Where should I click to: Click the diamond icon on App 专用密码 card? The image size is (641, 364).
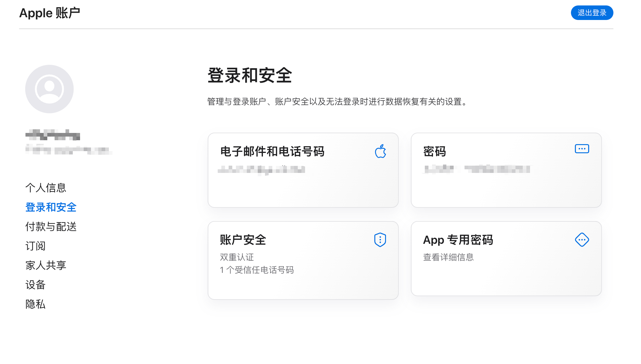coord(582,240)
